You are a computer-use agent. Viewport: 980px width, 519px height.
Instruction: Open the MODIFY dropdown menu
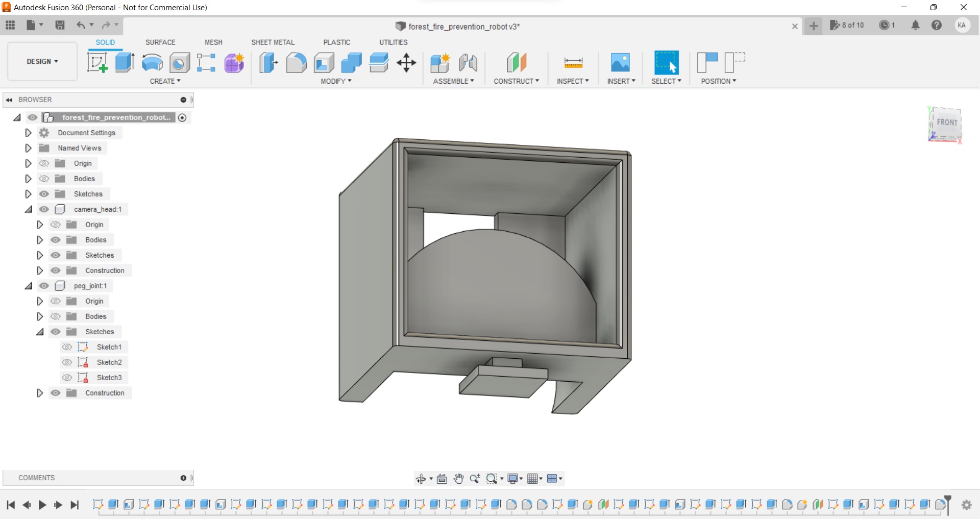pos(336,81)
